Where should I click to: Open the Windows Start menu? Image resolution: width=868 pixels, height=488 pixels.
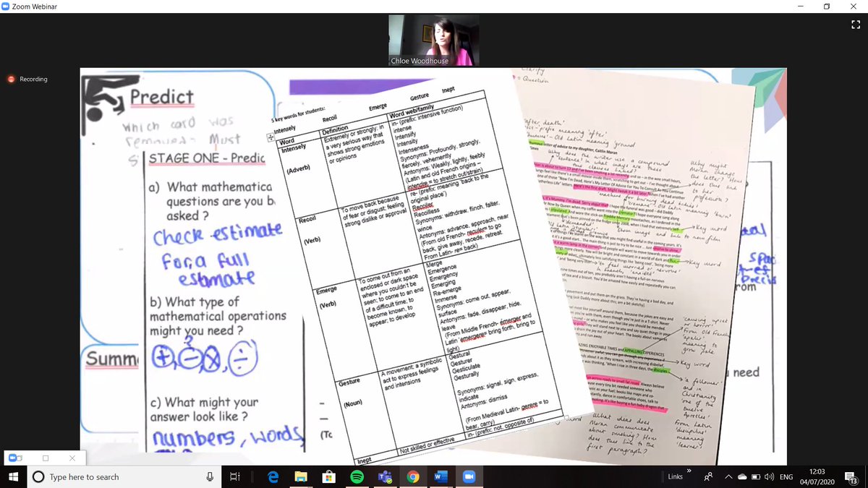pyautogui.click(x=14, y=476)
